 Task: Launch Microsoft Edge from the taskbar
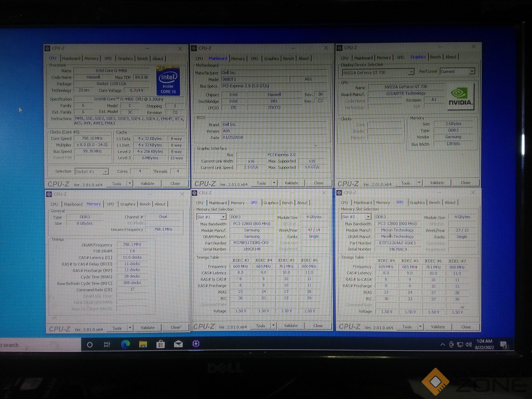point(125,345)
